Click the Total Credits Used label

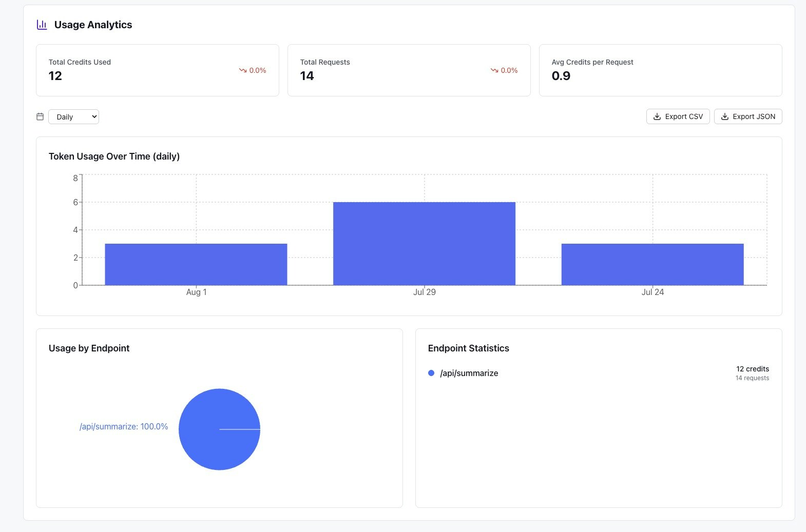80,62
